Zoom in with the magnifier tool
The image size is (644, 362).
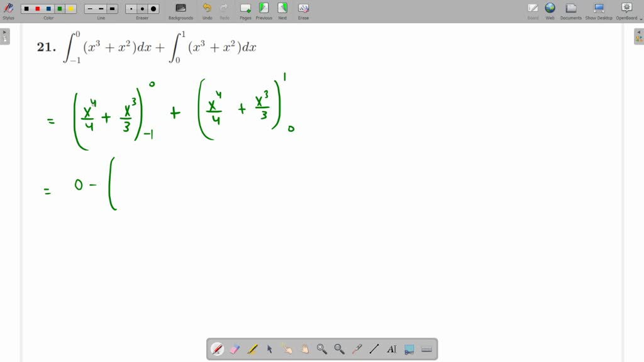pos(321,349)
